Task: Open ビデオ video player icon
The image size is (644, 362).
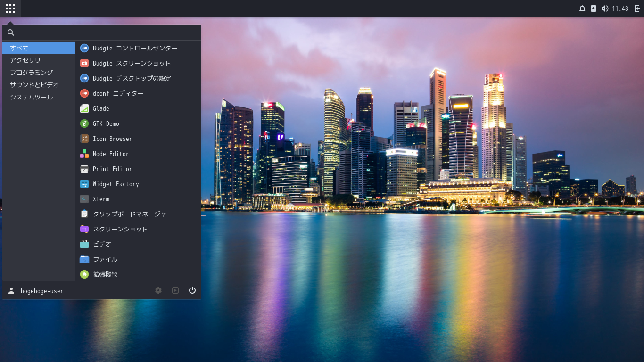Action: [84, 244]
